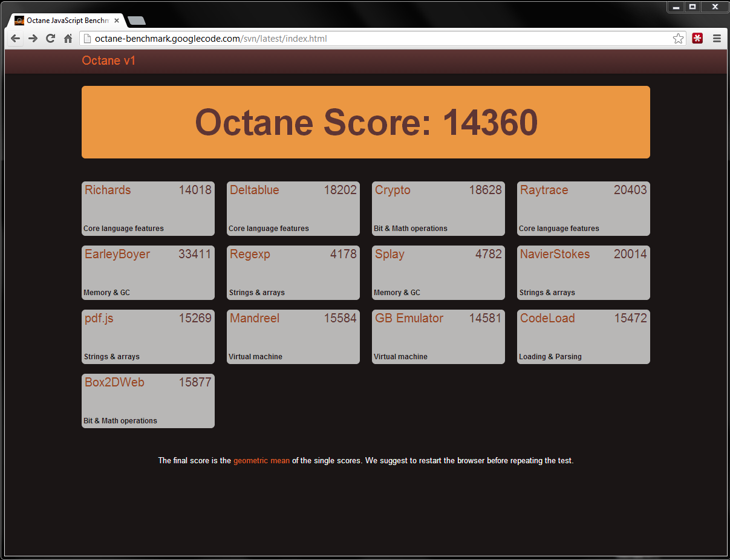730x560 pixels.
Task: Click the Regexp score 4178
Action: [344, 254]
